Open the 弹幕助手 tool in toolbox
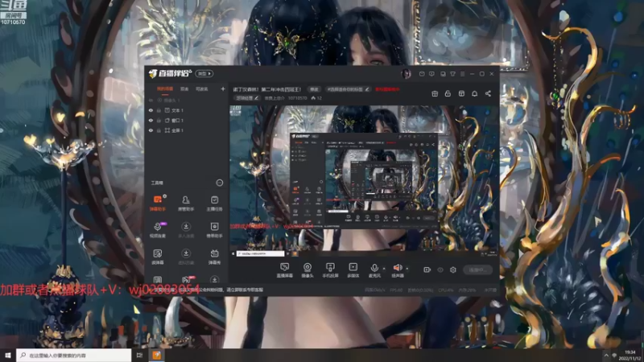 [x=157, y=203]
